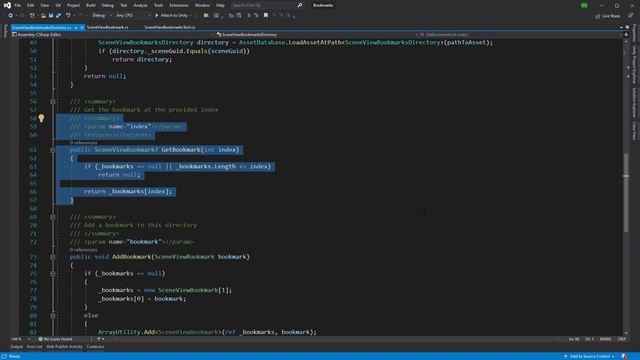Open the SceneViewBookmarksDirectory type dropdown
Screen dimensions: 640x360
pos(317,35)
